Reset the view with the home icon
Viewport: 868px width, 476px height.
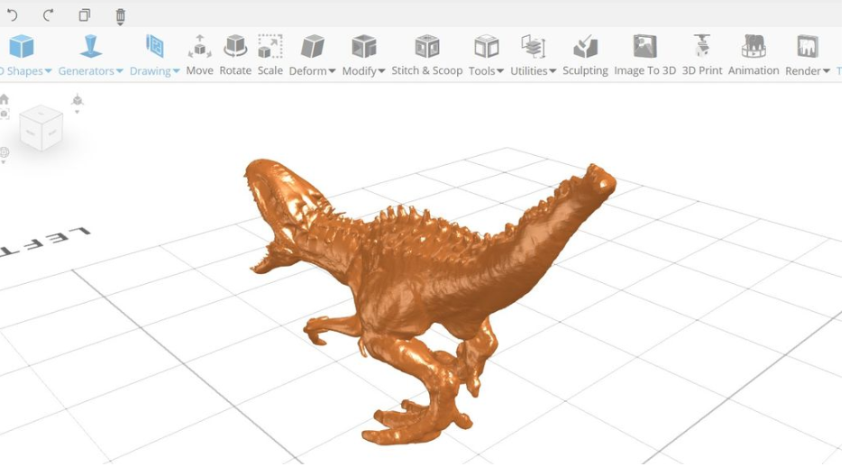(x=5, y=100)
